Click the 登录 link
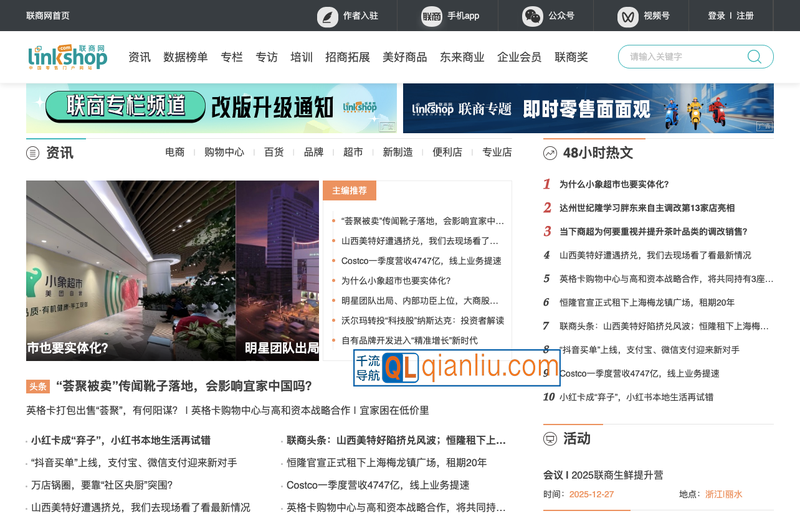800x516 pixels. (x=716, y=16)
